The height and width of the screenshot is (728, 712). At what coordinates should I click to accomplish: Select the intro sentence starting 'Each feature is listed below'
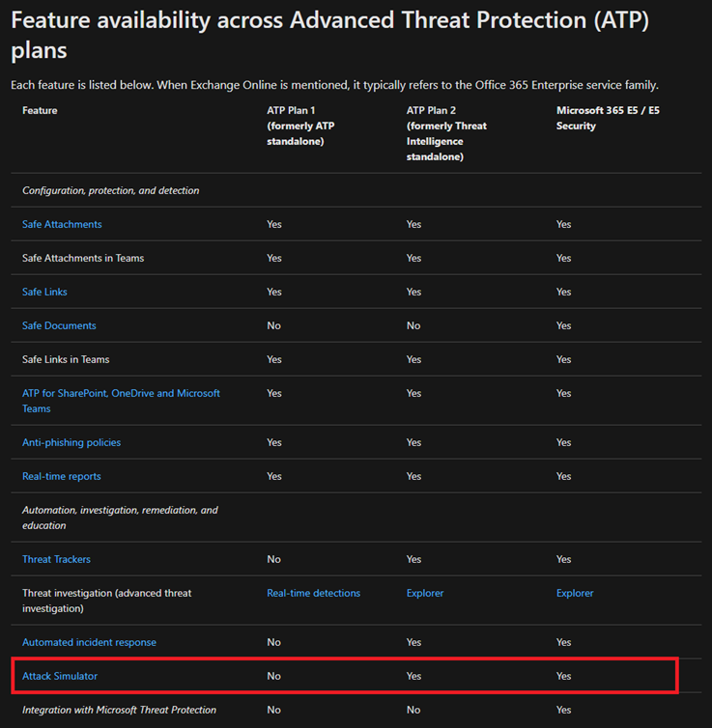334,85
